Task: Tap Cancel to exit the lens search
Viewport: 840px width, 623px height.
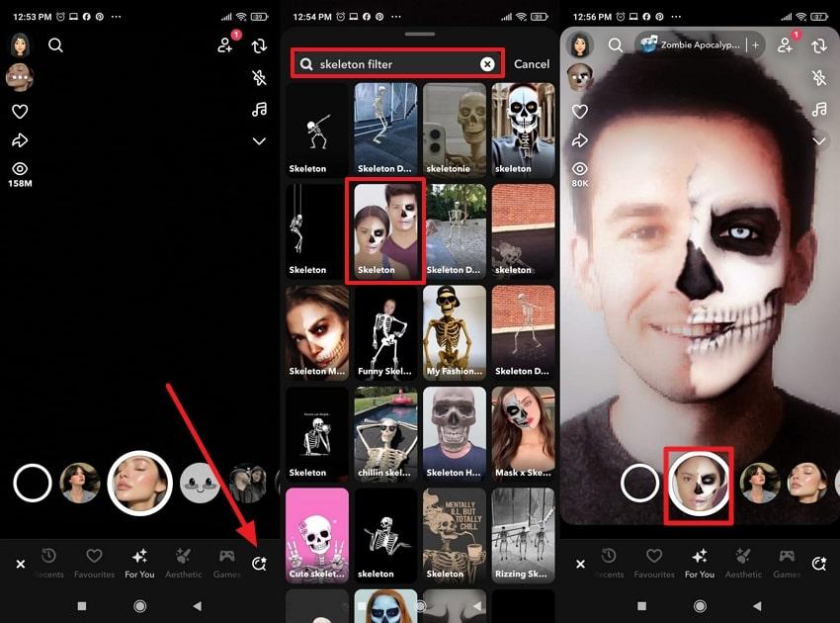Action: (x=533, y=63)
